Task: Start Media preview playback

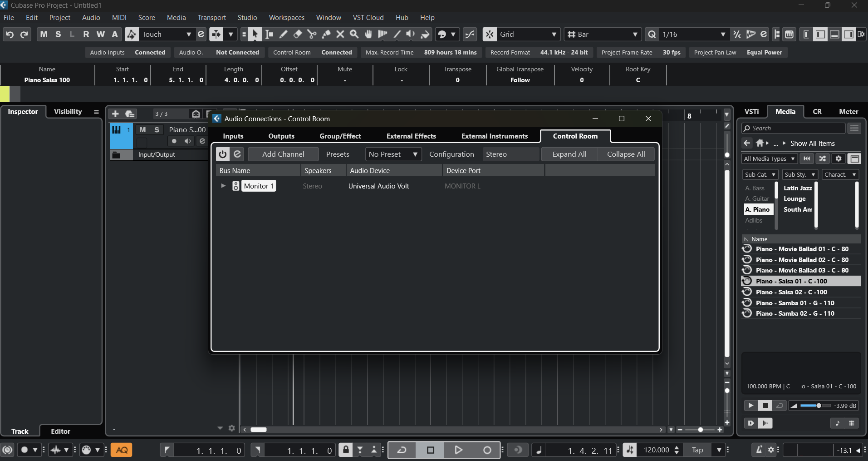Action: (x=751, y=406)
